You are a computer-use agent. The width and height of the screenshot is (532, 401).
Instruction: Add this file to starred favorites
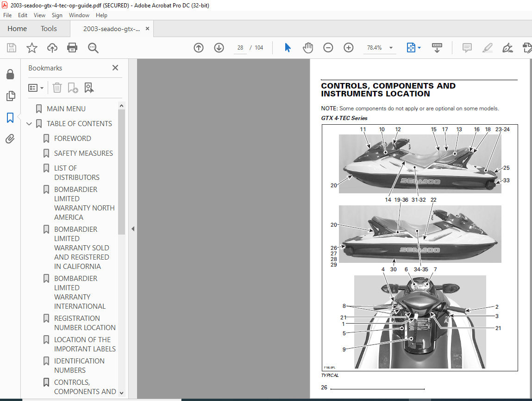[32, 48]
